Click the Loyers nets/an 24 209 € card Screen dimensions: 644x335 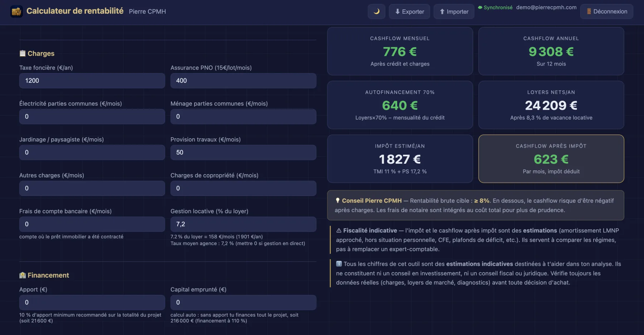click(551, 105)
